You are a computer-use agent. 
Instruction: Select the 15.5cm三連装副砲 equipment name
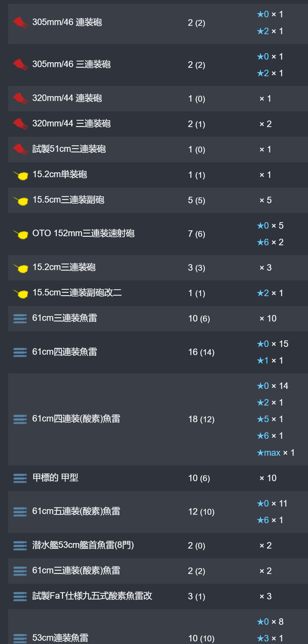pyautogui.click(x=68, y=200)
